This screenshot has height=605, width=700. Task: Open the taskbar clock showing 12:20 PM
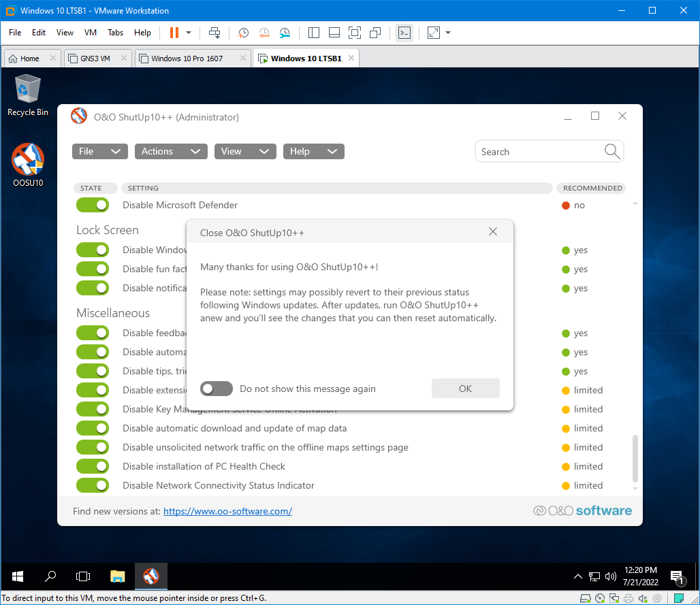pyautogui.click(x=641, y=576)
